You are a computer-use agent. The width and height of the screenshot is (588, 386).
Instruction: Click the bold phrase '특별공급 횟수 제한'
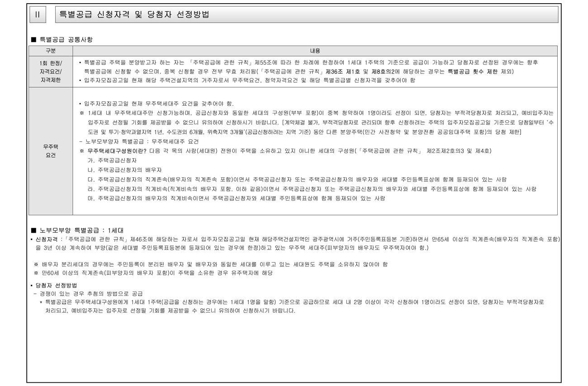tap(472, 71)
